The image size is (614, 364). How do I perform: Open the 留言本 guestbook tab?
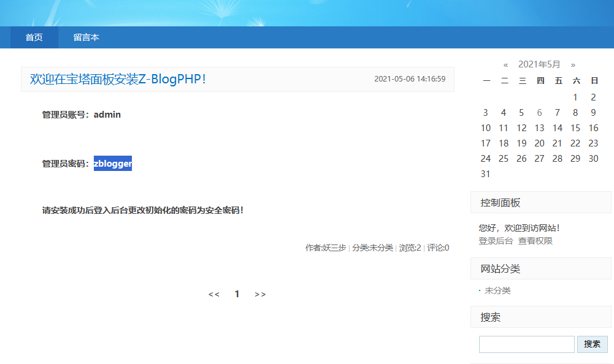(x=86, y=37)
